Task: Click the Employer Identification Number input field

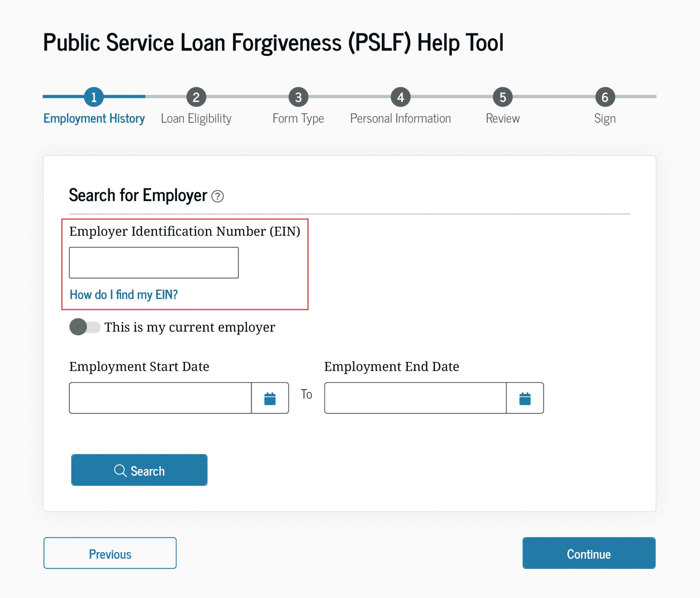Action: coord(153,262)
